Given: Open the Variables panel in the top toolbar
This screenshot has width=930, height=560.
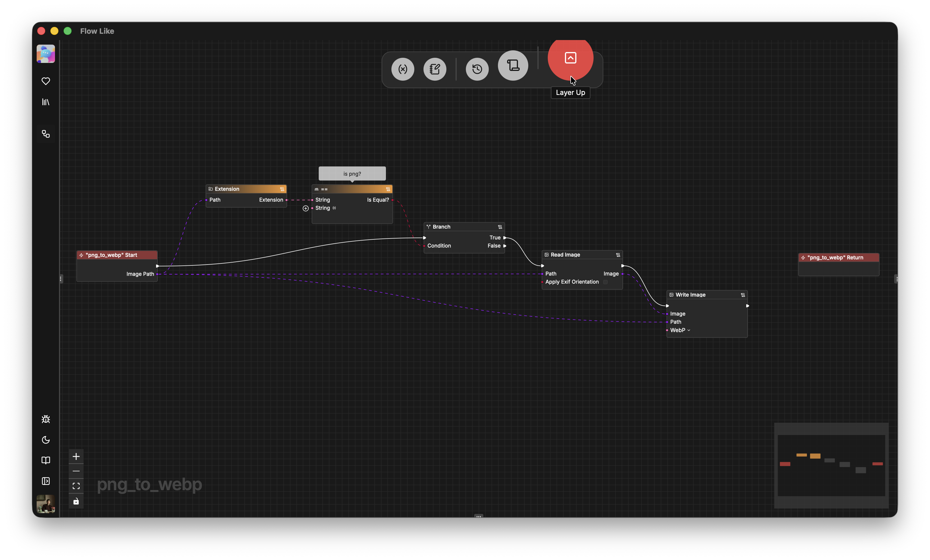Looking at the screenshot, I should [x=403, y=69].
